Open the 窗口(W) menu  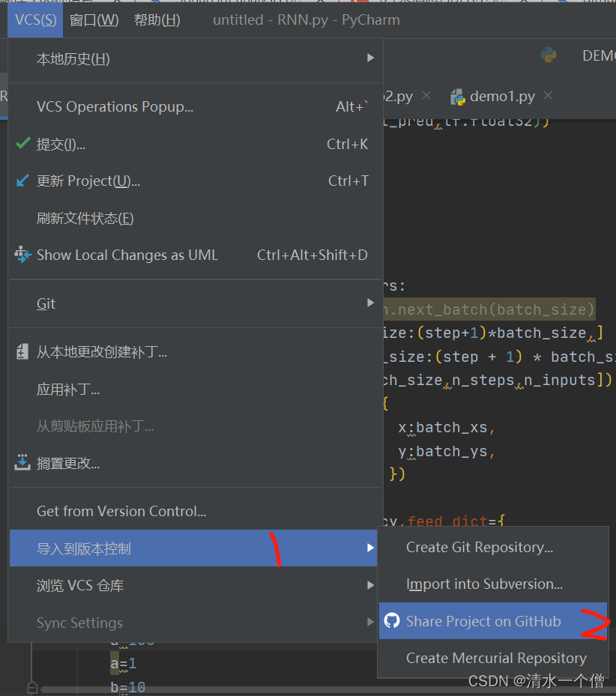pyautogui.click(x=94, y=20)
